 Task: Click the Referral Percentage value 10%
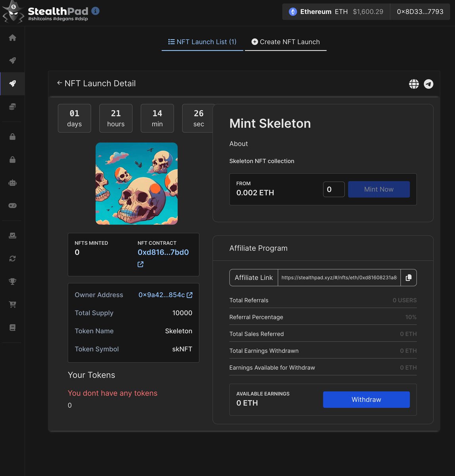[x=411, y=317]
